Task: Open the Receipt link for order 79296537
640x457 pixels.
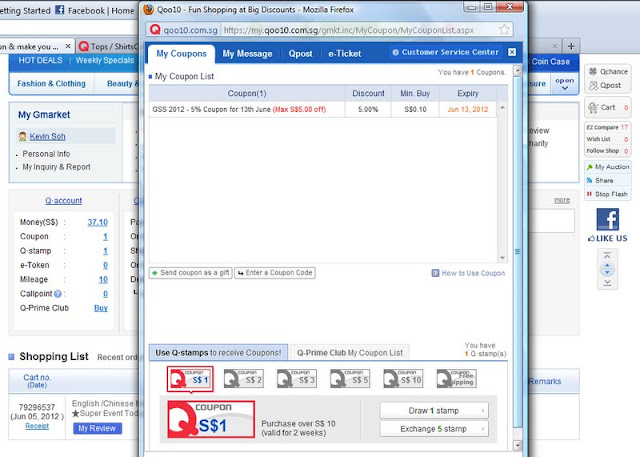Action: tap(37, 426)
